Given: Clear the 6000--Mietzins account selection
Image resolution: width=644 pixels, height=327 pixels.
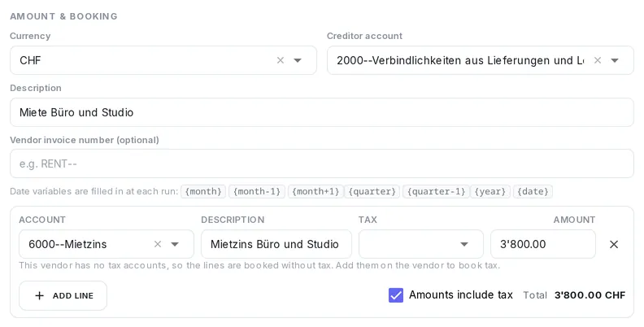Looking at the screenshot, I should (x=158, y=244).
